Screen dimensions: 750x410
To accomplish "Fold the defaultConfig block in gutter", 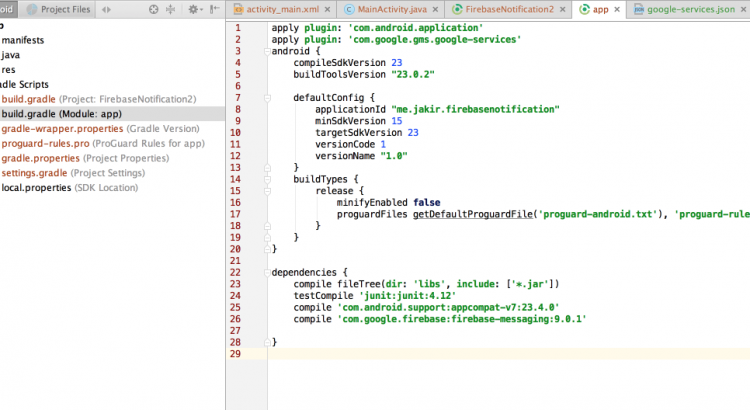I will coord(267,97).
